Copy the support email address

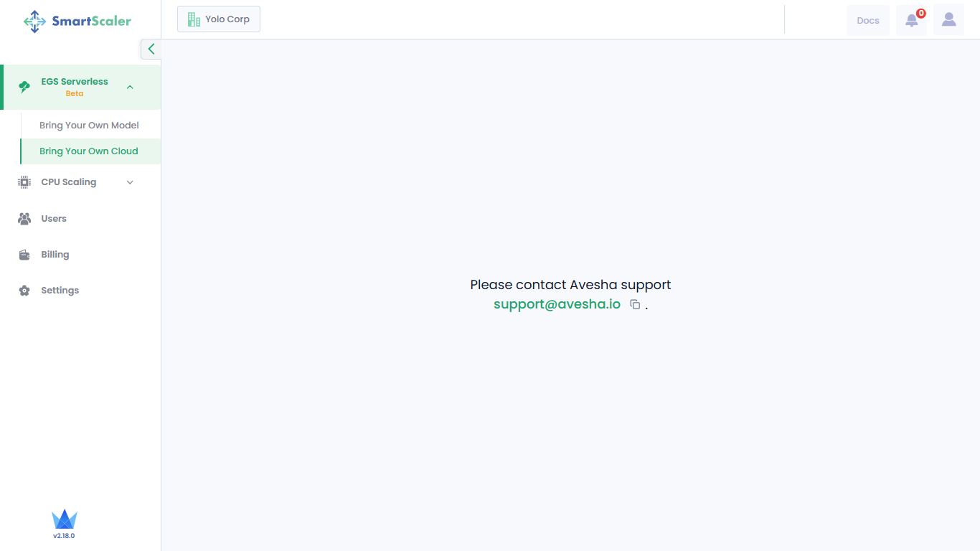[x=635, y=304]
